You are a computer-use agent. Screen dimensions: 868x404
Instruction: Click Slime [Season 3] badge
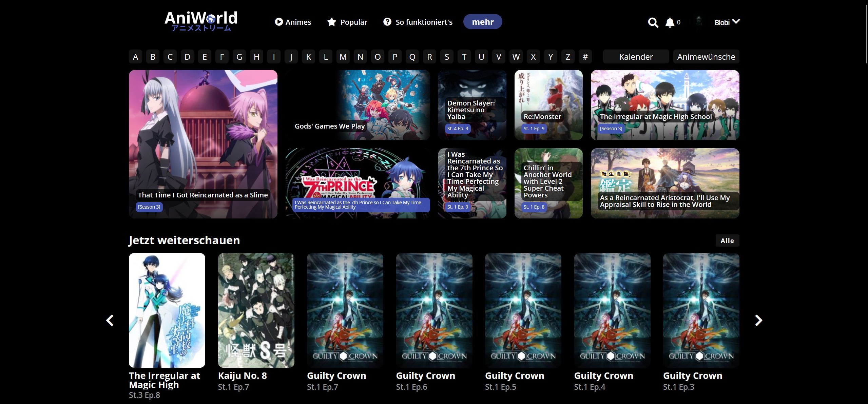click(149, 207)
